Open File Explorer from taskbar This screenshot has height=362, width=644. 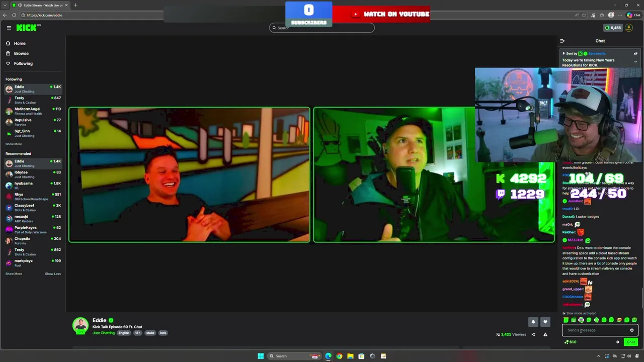click(x=350, y=356)
